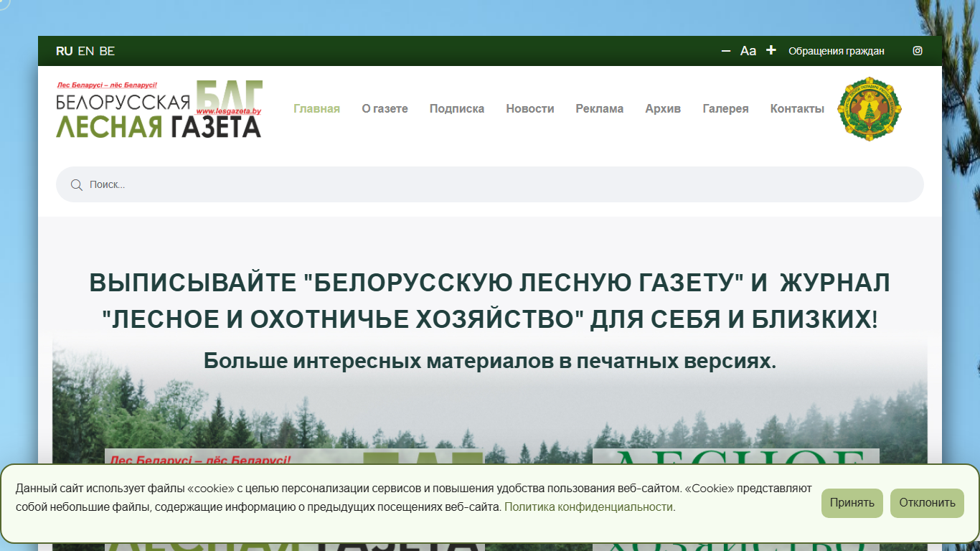The height and width of the screenshot is (551, 980).
Task: Focus the Поиск search field
Action: 490,184
